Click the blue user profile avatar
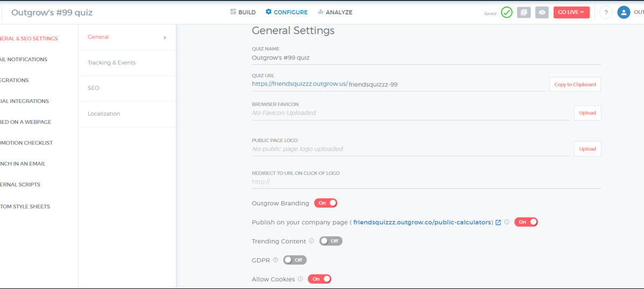The image size is (644, 289). (x=624, y=12)
